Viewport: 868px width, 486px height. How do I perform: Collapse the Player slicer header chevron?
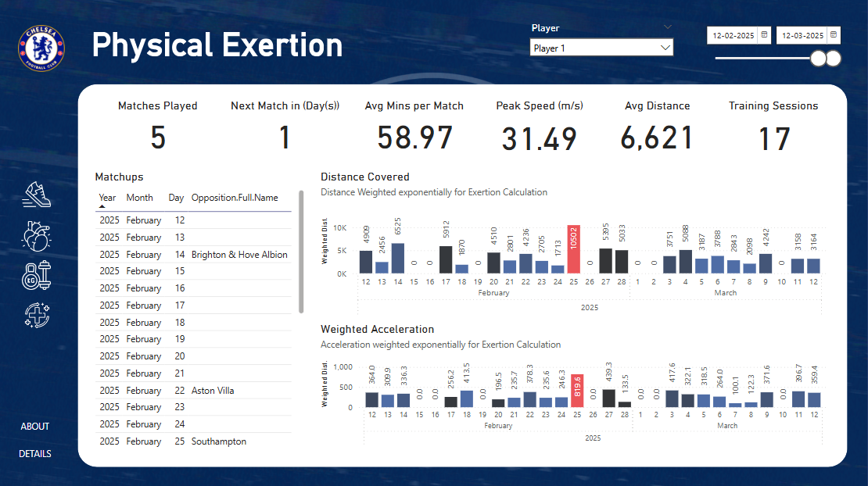pyautogui.click(x=668, y=27)
